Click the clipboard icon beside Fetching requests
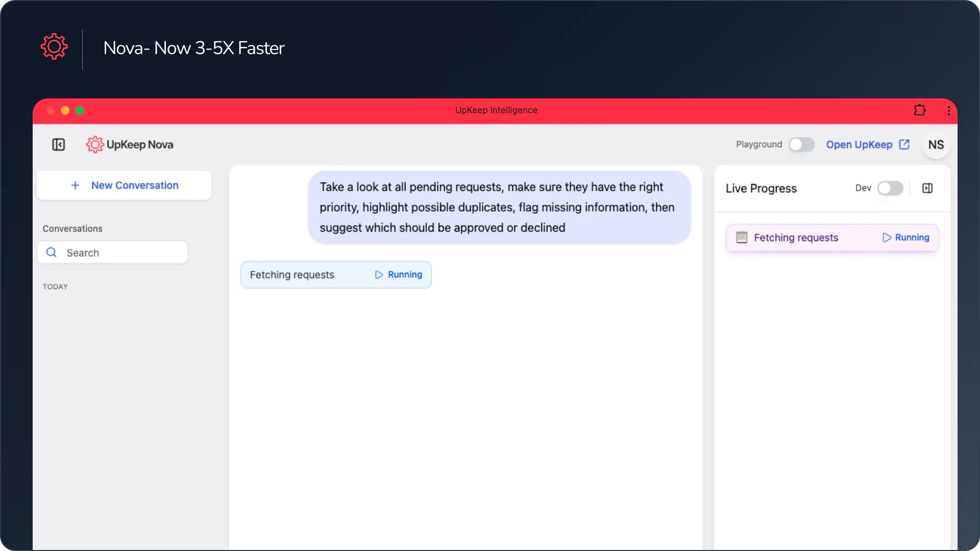The height and width of the screenshot is (551, 980). point(741,237)
